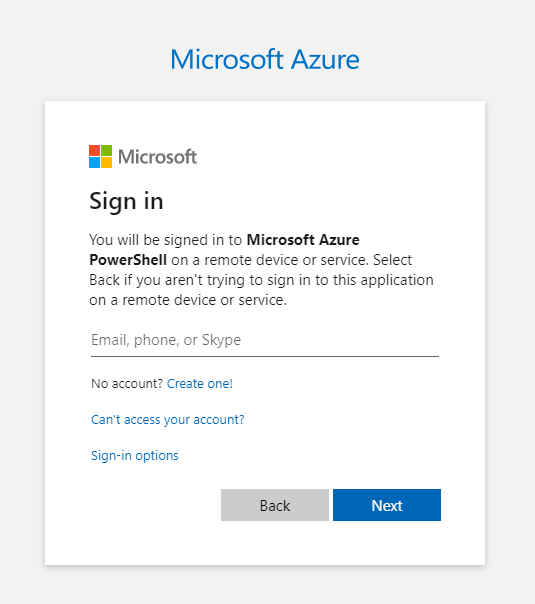Image resolution: width=535 pixels, height=604 pixels.
Task: Click the word Select in the description
Action: pyautogui.click(x=392, y=260)
